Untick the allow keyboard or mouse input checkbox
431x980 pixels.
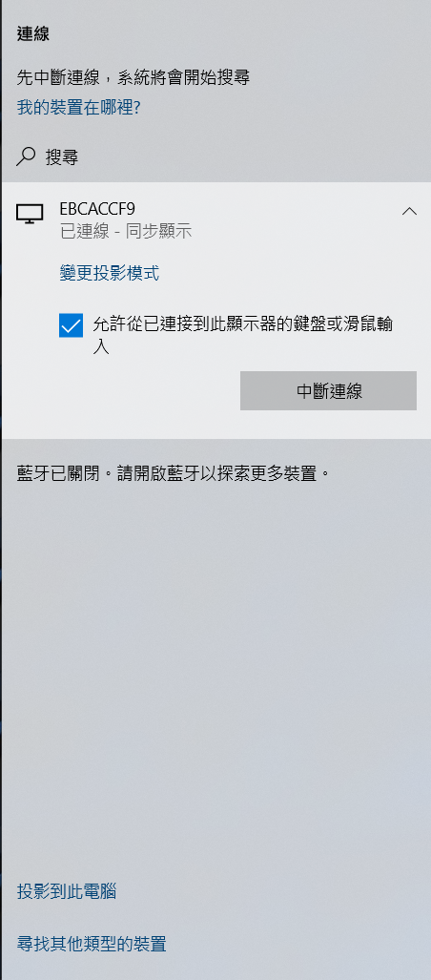pos(72,325)
